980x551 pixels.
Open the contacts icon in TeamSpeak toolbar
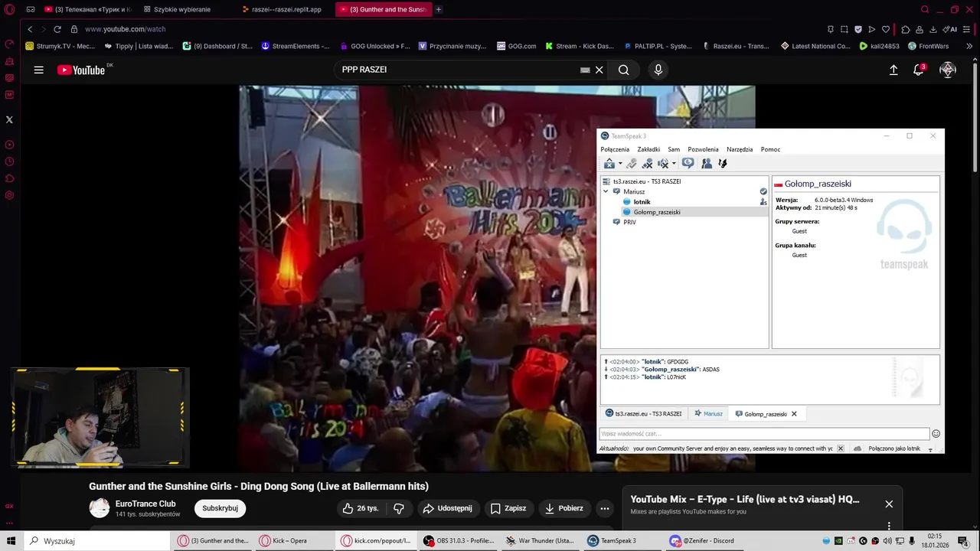coord(707,163)
